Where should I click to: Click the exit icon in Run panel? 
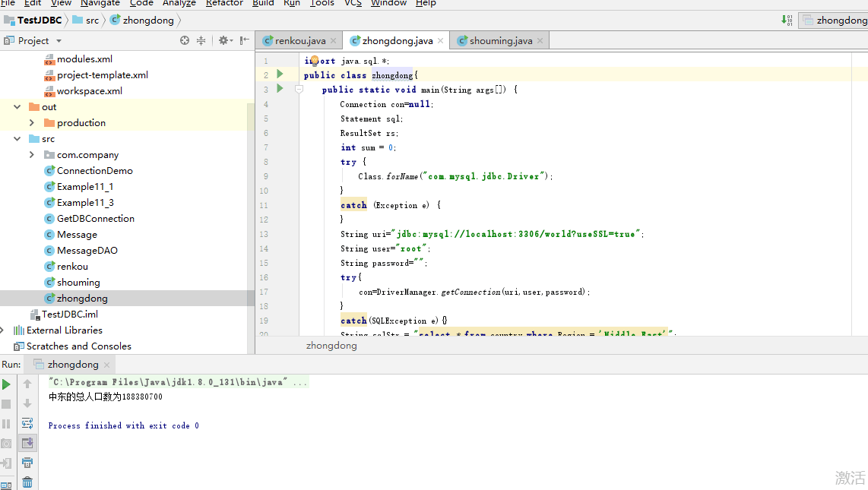pos(6,463)
